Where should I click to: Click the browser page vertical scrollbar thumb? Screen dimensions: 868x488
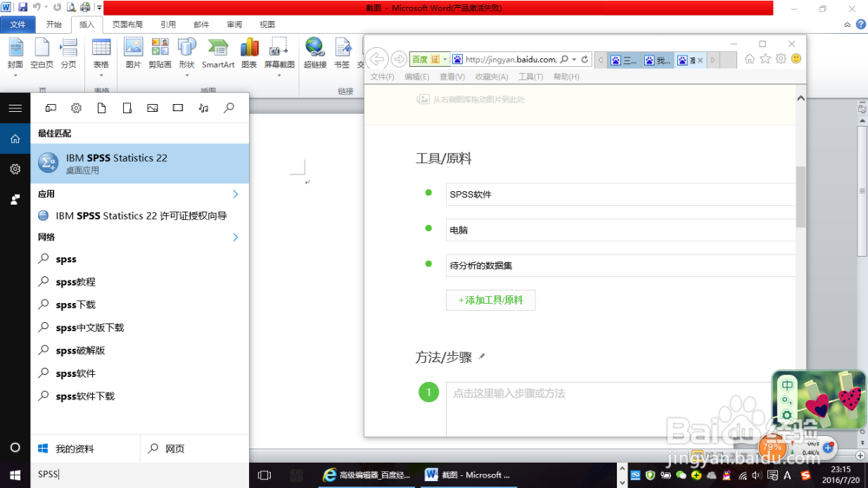click(x=800, y=196)
